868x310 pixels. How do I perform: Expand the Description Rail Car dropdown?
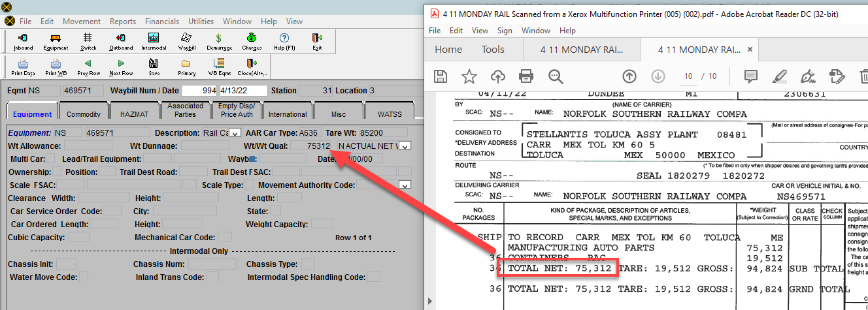(x=235, y=133)
